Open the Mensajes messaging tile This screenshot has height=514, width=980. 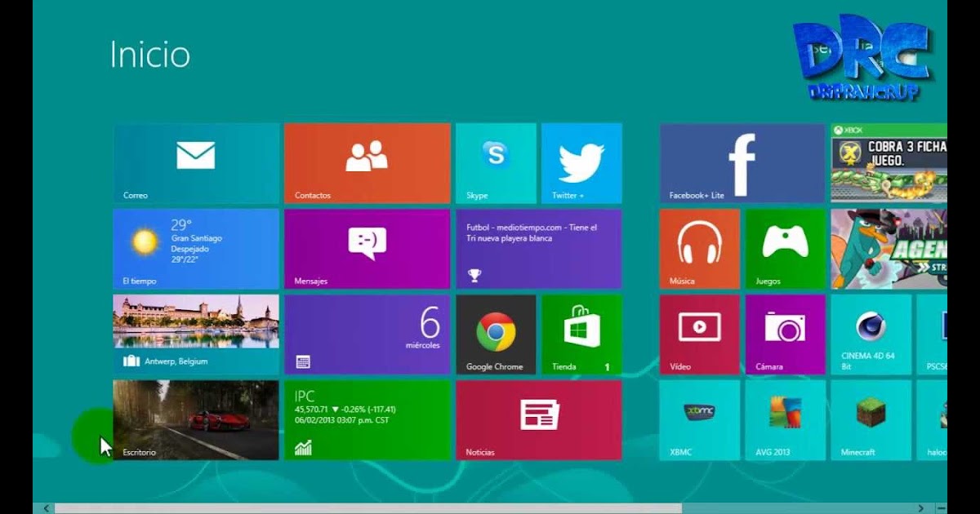point(367,249)
